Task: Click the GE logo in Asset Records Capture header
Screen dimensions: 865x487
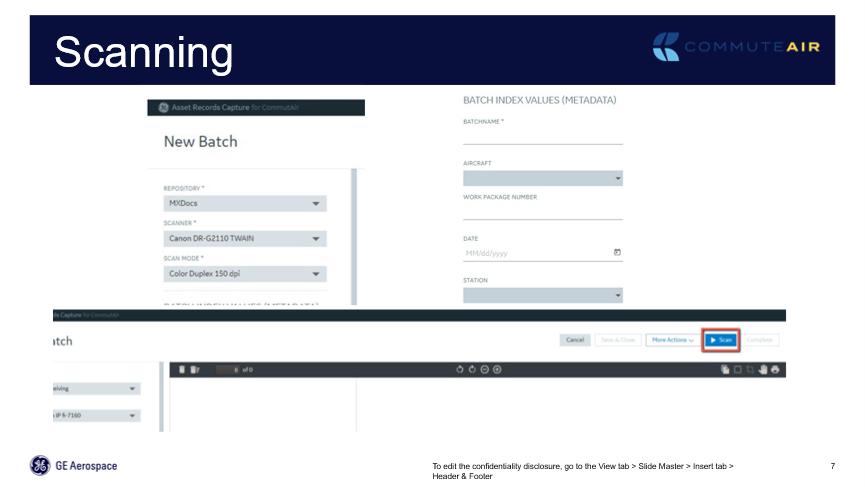Action: click(x=162, y=108)
